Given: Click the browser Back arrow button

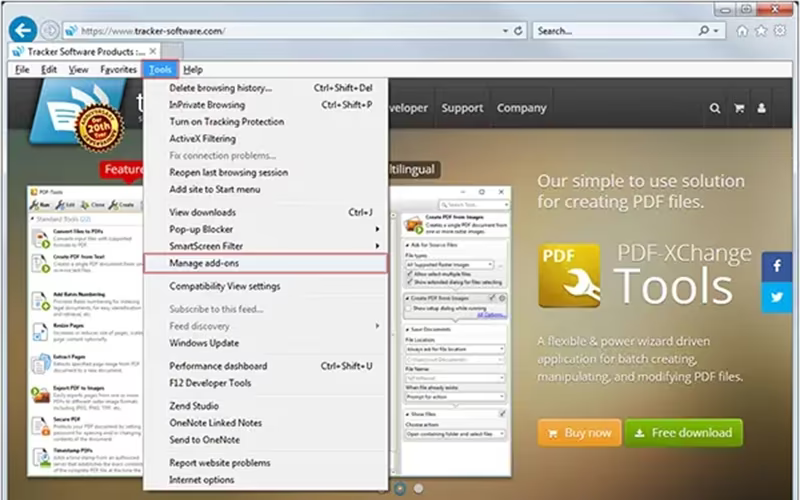Looking at the screenshot, I should [x=22, y=31].
